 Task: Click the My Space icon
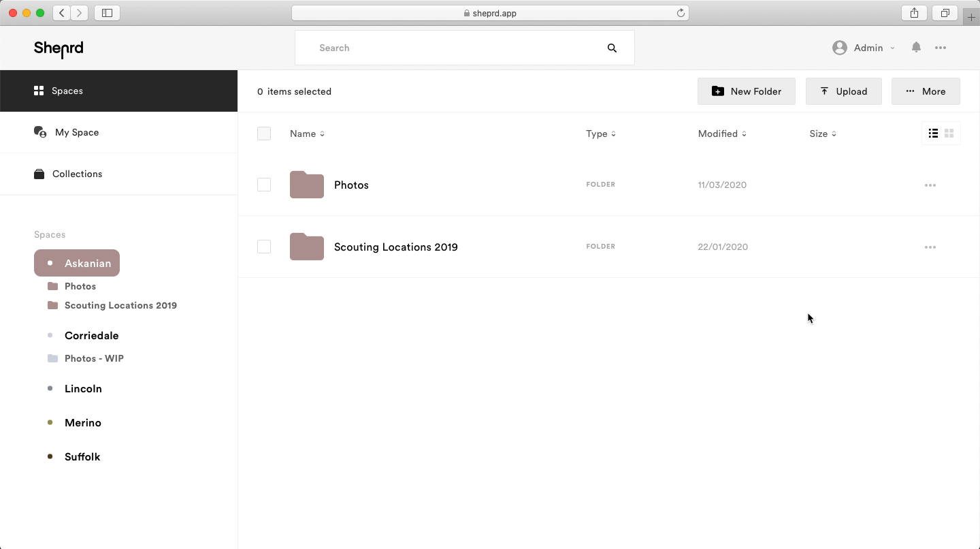[x=40, y=132]
